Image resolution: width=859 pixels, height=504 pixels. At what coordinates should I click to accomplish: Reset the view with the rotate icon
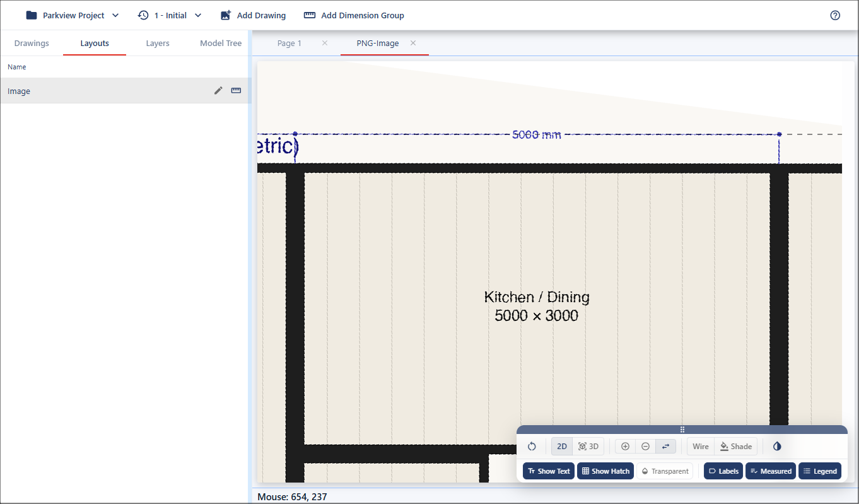[x=532, y=447]
